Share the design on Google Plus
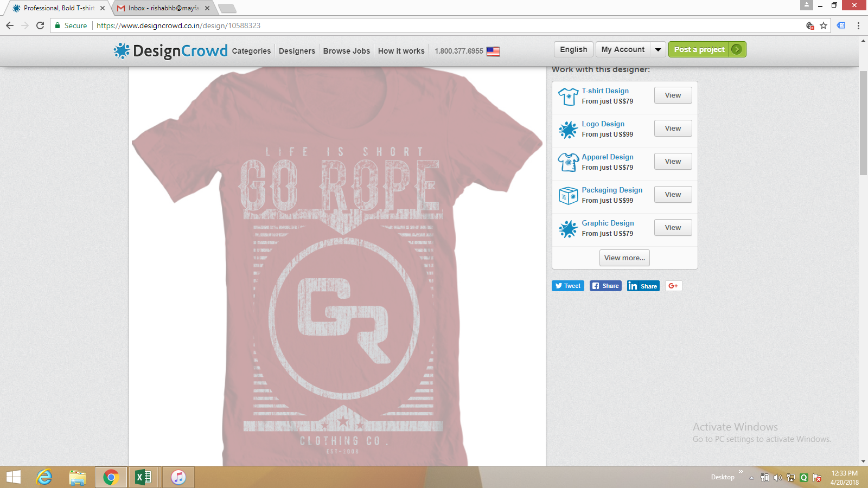868x488 pixels. 673,286
